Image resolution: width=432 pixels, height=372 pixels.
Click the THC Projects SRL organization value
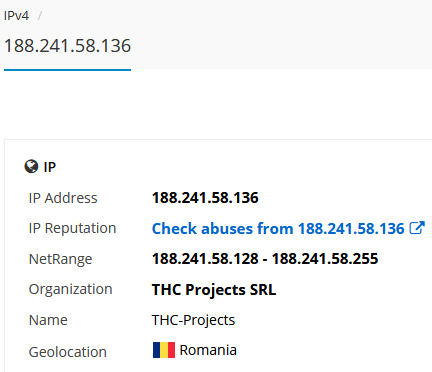coord(214,290)
